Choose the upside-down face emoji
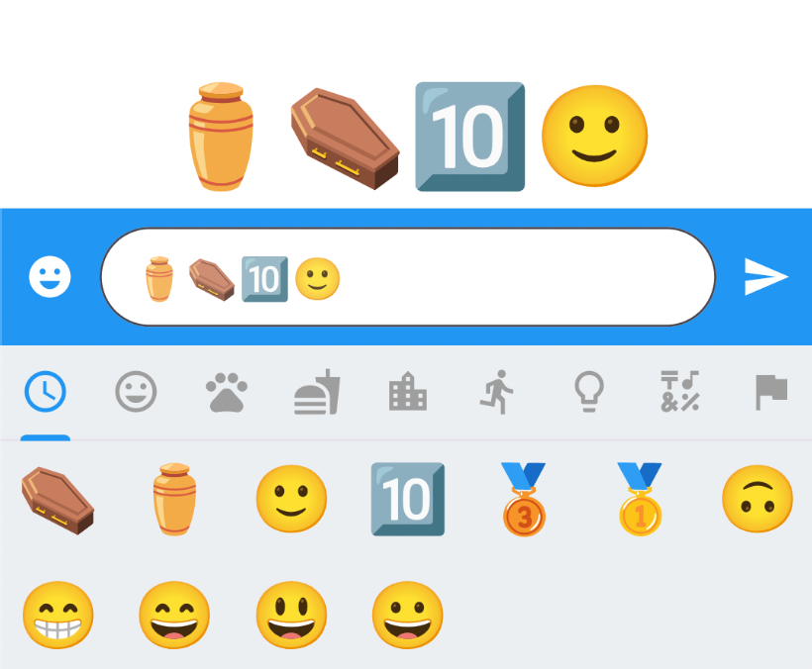812x669 pixels. pos(758,499)
